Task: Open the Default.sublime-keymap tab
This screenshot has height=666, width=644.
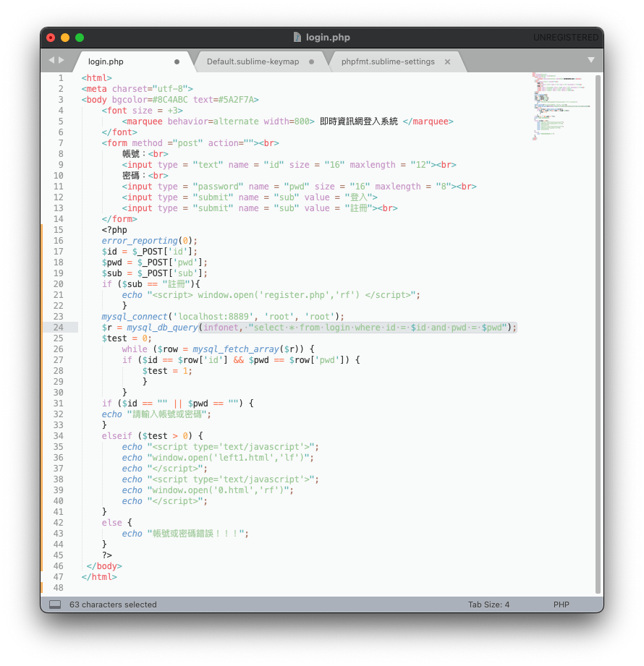Action: [253, 61]
